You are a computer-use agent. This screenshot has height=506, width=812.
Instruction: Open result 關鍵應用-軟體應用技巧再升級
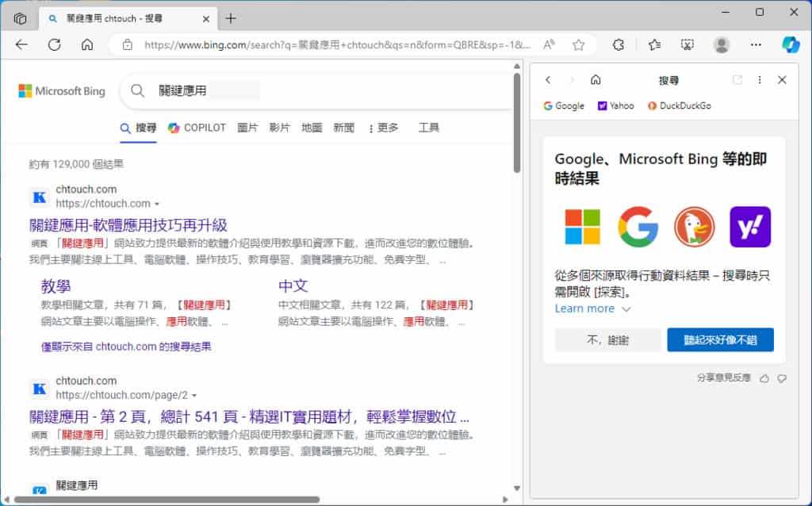128,225
